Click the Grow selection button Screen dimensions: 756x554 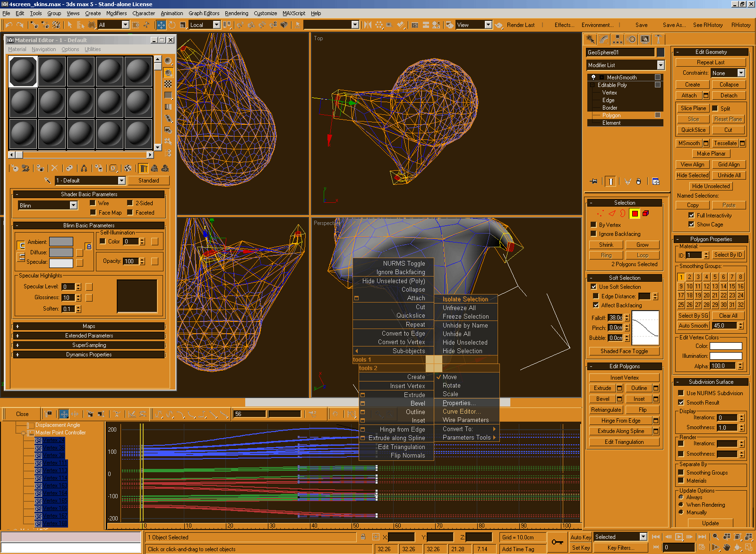coord(642,244)
